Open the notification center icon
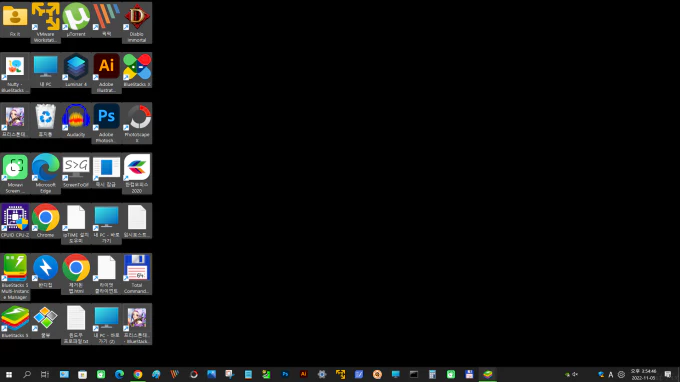The height and width of the screenshot is (382, 680). 668,375
